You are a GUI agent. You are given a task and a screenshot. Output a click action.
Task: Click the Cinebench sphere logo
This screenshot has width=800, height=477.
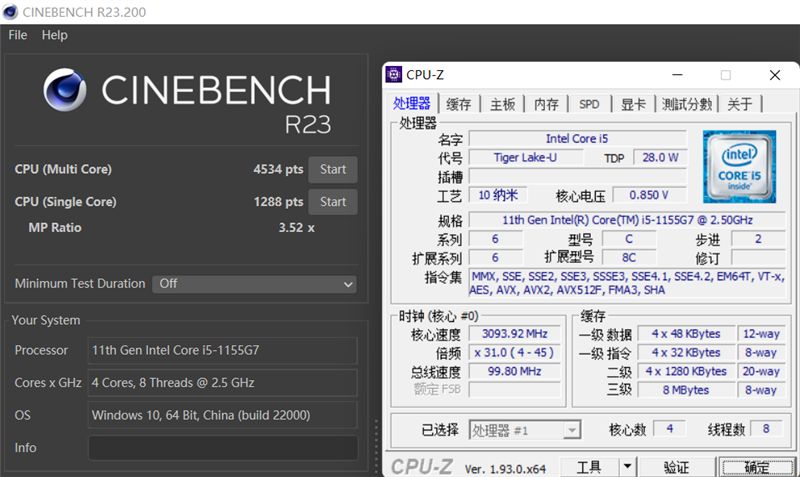pyautogui.click(x=66, y=91)
